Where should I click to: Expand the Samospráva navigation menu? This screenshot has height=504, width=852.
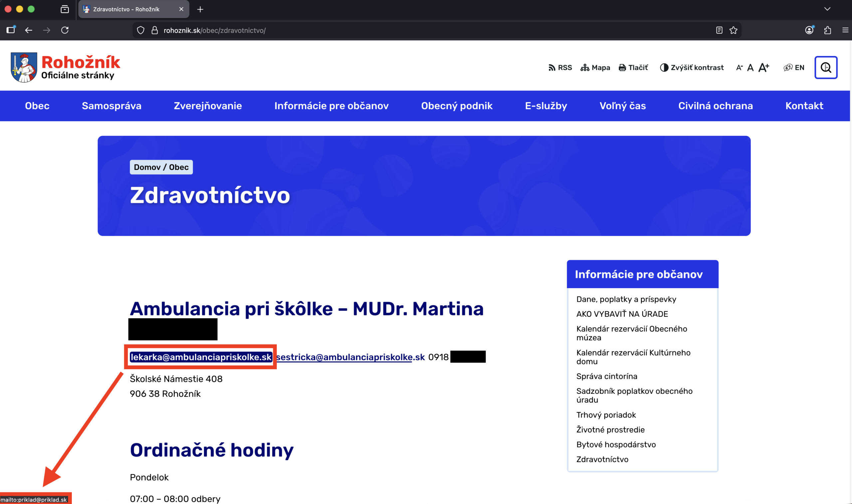pos(111,106)
